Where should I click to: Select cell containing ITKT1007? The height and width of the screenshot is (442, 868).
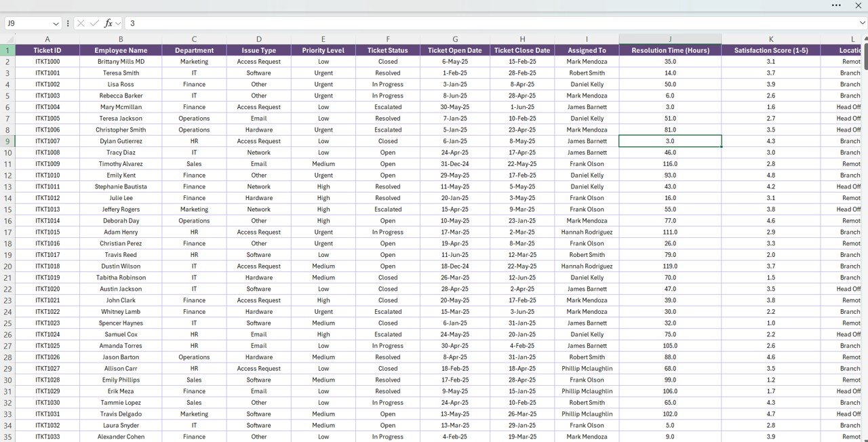(47, 141)
